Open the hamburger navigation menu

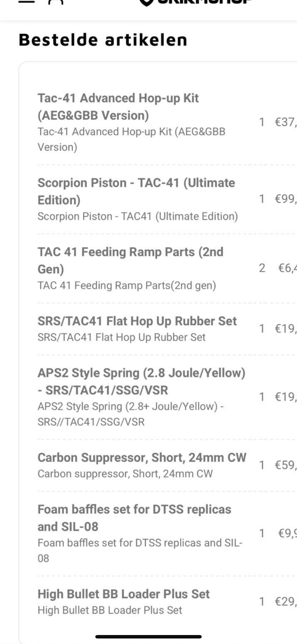pos(26,2)
